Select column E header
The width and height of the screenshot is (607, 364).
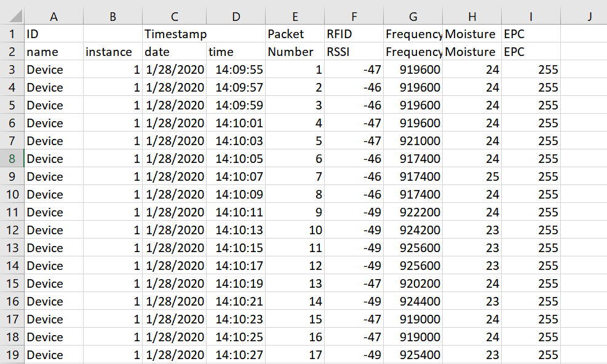(295, 17)
